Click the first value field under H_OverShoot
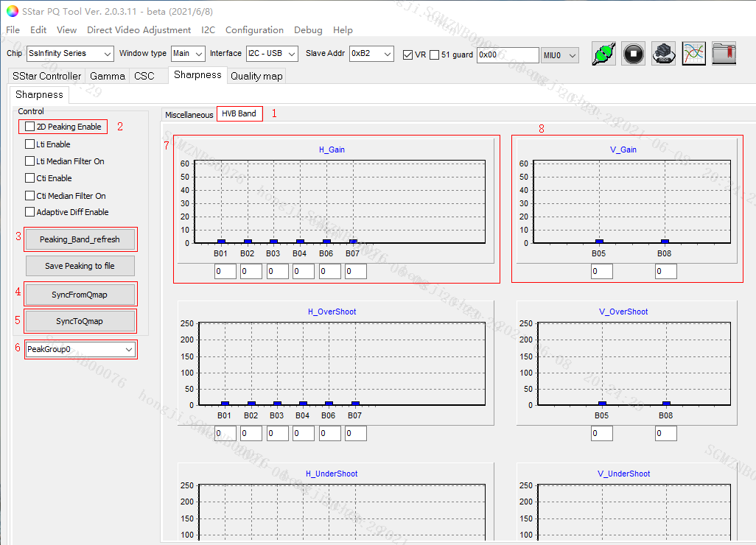 [x=225, y=433]
